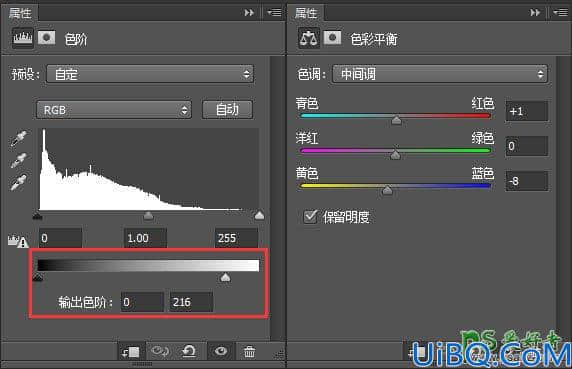Click the input midtone gray slider handle
The height and width of the screenshot is (369, 572).
pyautogui.click(x=148, y=216)
